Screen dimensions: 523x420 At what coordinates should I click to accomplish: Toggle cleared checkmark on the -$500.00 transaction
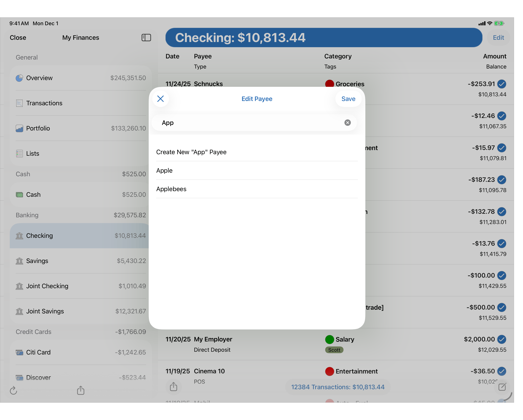click(501, 307)
